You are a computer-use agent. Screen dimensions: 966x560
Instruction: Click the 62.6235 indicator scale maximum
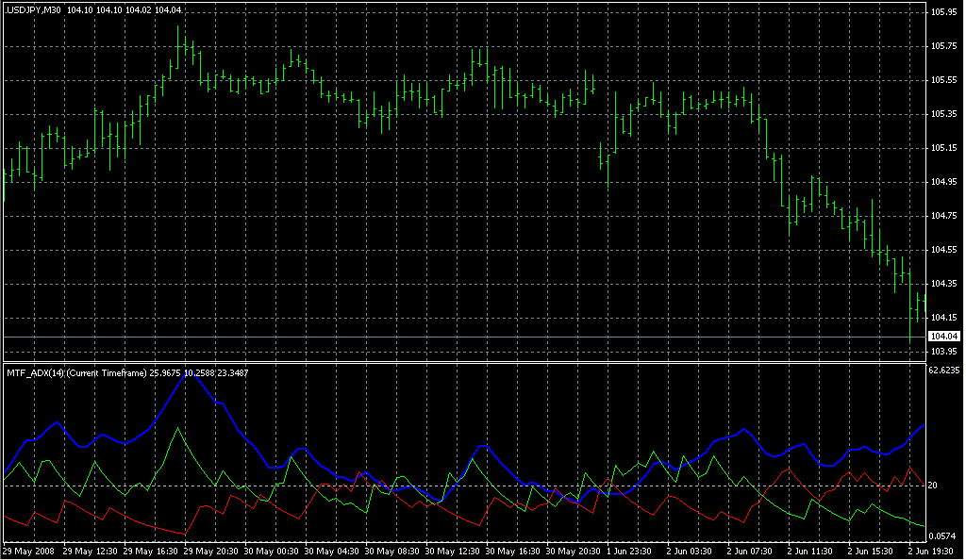click(945, 371)
